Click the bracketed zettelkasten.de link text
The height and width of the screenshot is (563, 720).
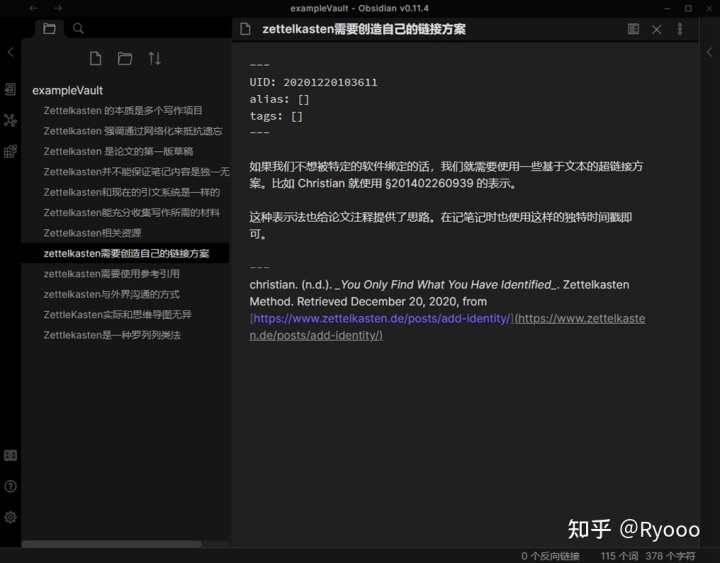pos(382,318)
